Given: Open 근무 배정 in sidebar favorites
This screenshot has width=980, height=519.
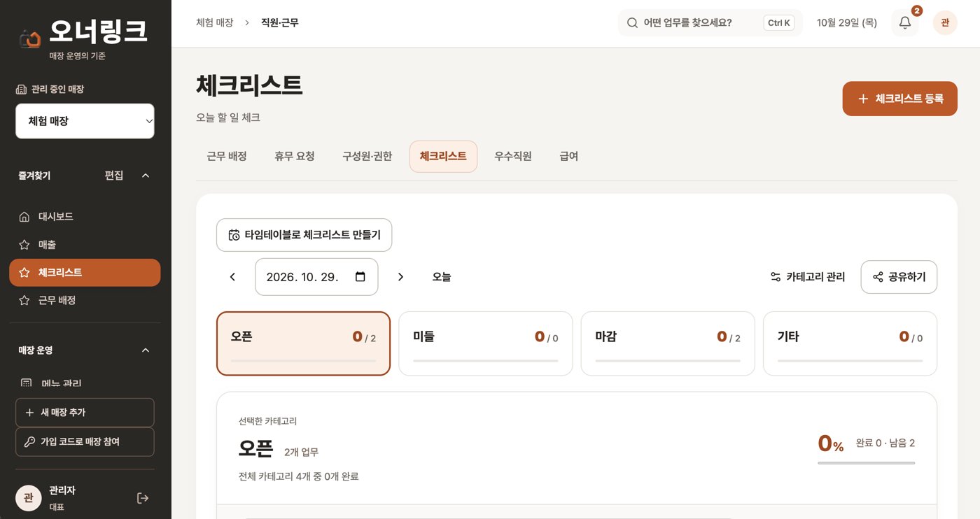Looking at the screenshot, I should coord(85,300).
